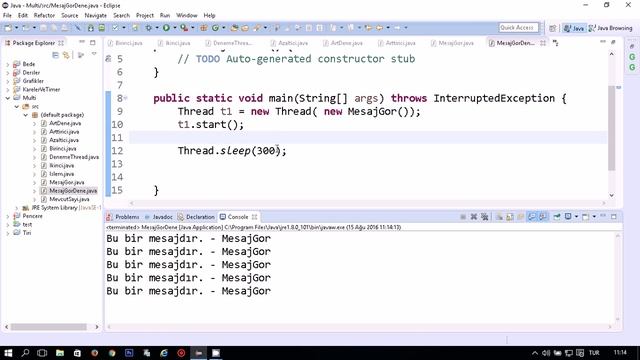Click the New file toolbar icon
640x360 pixels.
[8, 28]
